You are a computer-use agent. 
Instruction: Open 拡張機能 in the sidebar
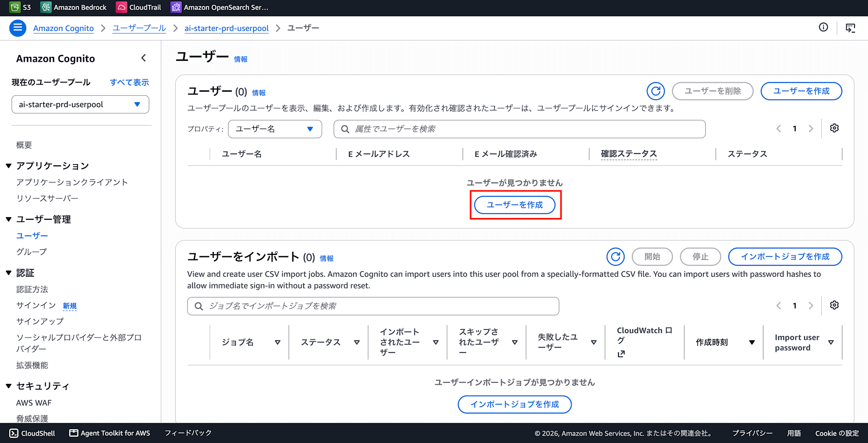(32, 365)
